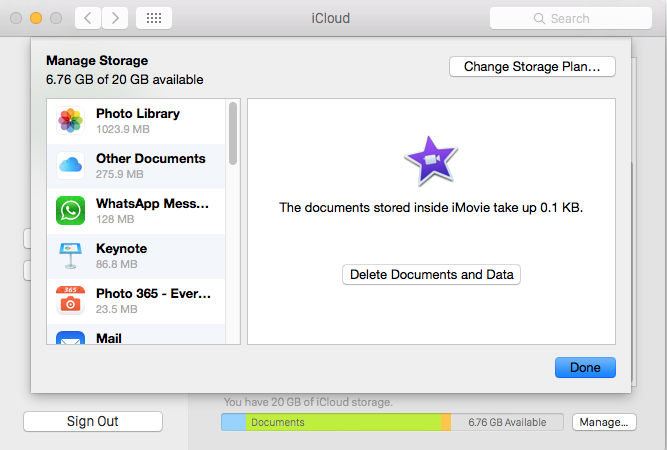Click the Photo 365 camera icon
The height and width of the screenshot is (450, 667).
(71, 300)
